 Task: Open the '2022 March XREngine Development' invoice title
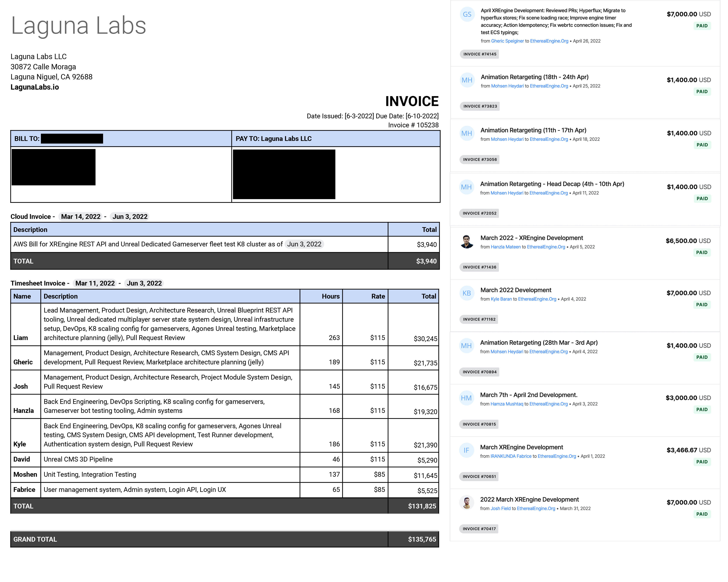(529, 500)
